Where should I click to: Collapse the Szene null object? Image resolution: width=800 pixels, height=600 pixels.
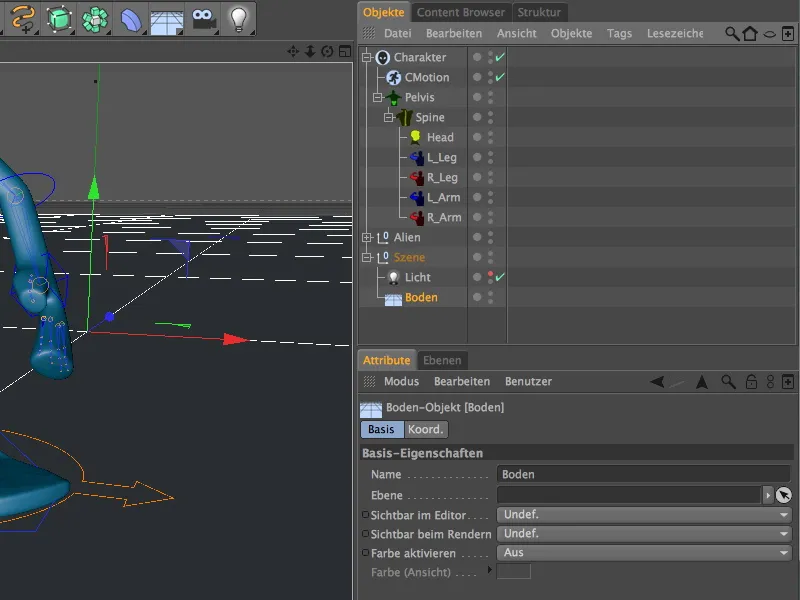[366, 258]
